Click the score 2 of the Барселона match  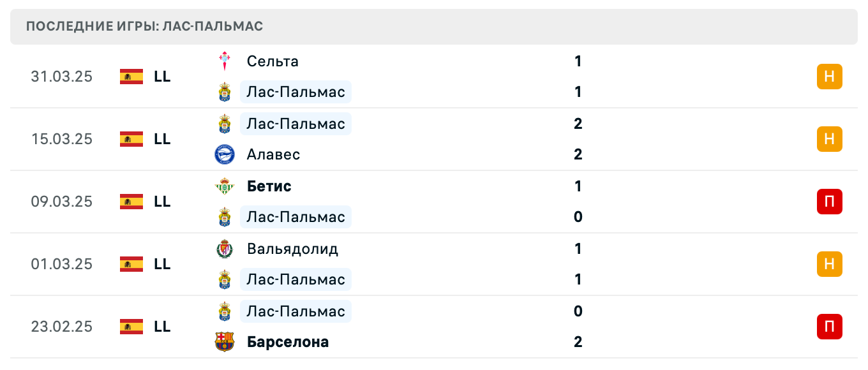tap(578, 342)
